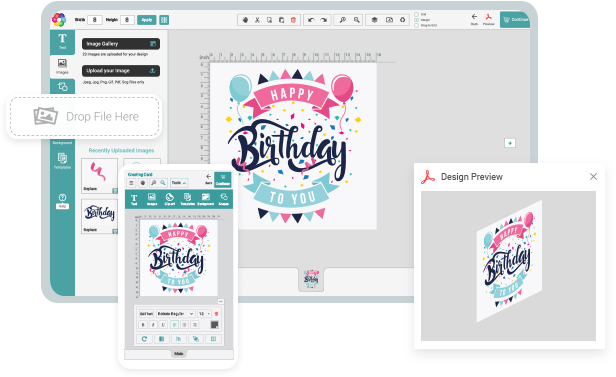This screenshot has height=377, width=616.
Task: Expand the Tools dropdown in mobile editor
Action: tap(179, 183)
